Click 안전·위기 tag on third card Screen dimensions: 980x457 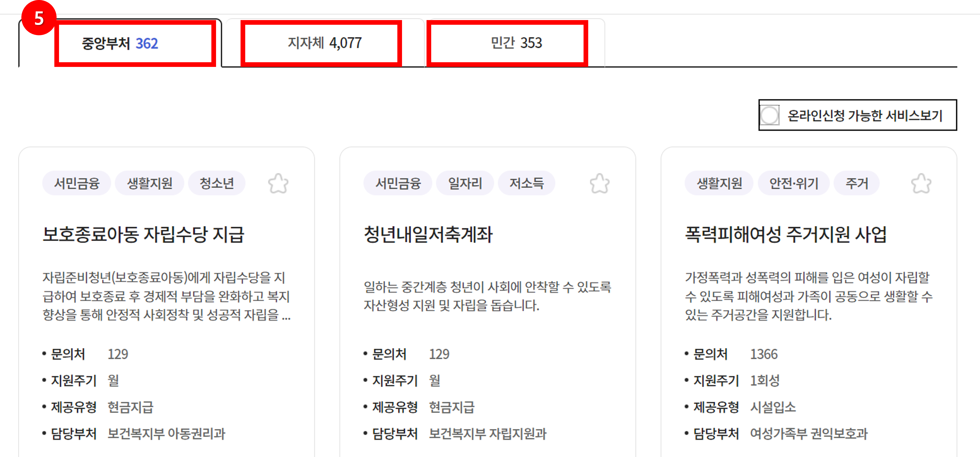[794, 183]
